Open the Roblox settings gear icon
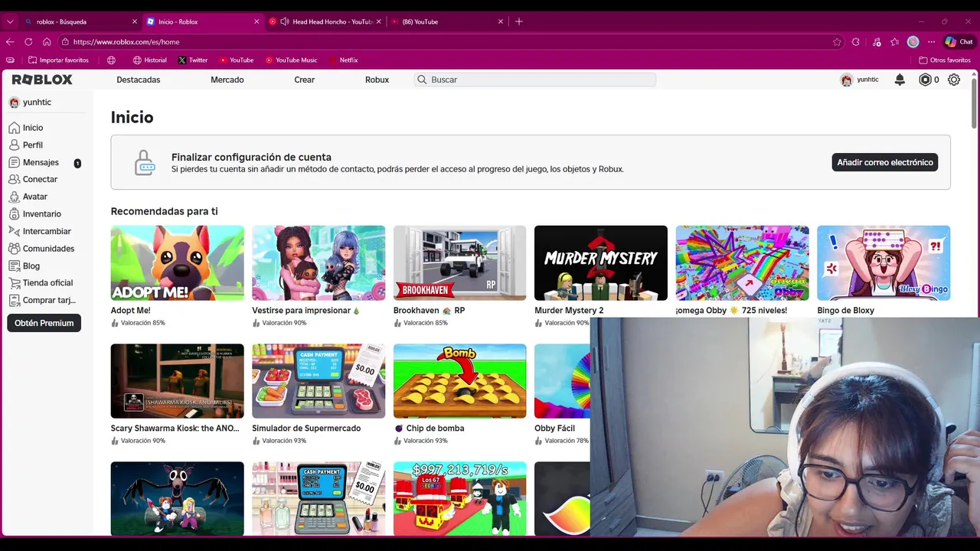The height and width of the screenshot is (551, 980). click(954, 80)
